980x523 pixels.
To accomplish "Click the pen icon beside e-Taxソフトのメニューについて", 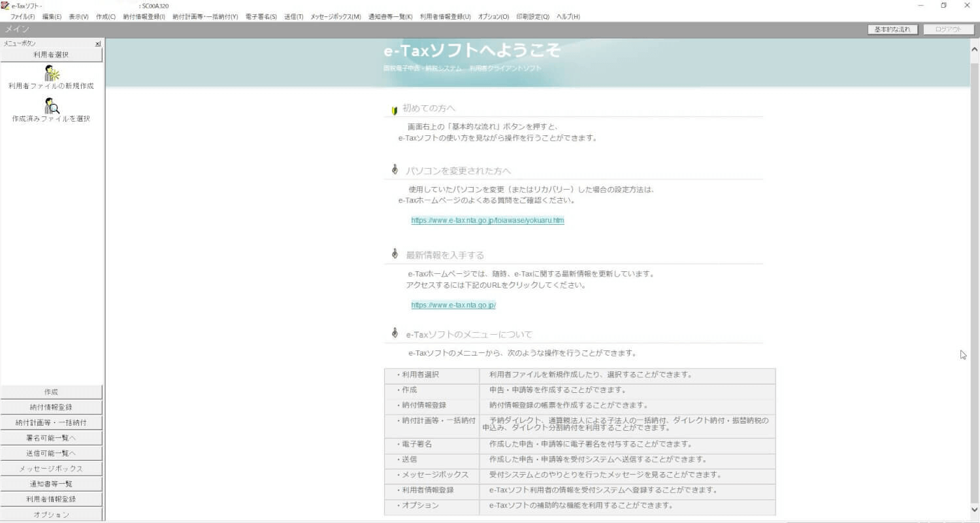I will click(394, 332).
